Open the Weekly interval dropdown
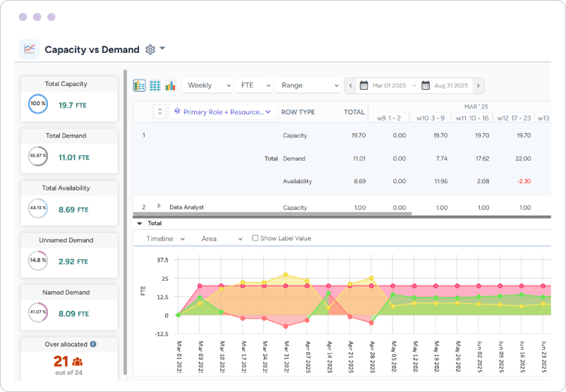 coord(207,85)
